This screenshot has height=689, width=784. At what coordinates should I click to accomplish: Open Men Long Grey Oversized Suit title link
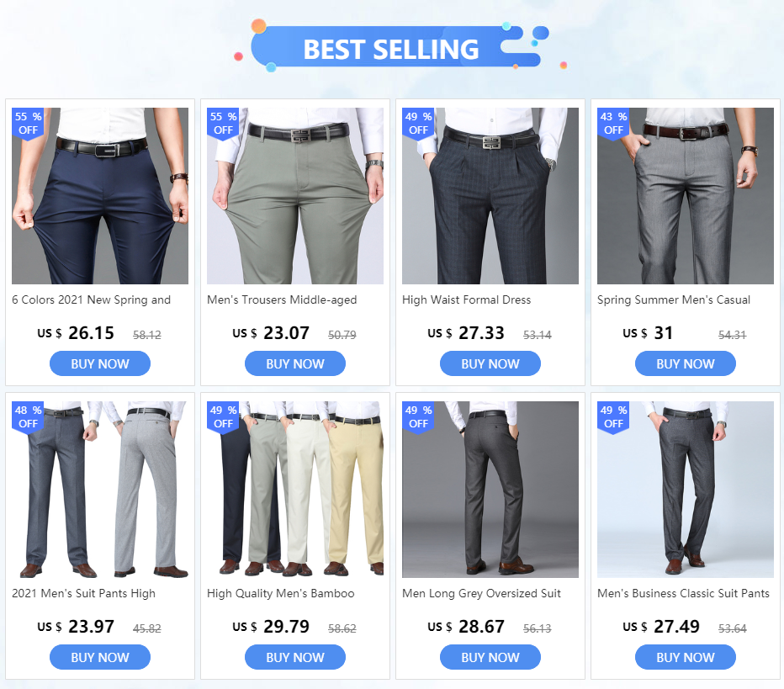(481, 593)
